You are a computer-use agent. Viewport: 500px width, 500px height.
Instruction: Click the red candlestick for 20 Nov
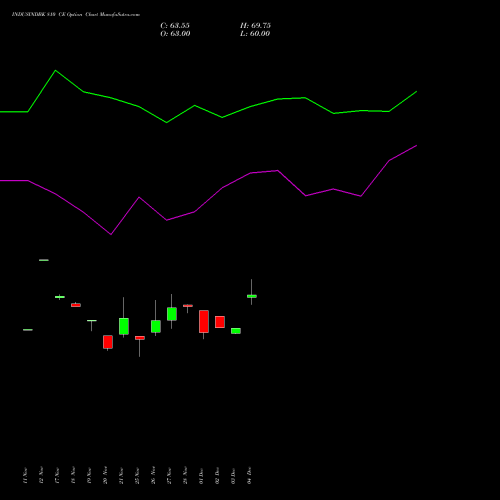108,342
